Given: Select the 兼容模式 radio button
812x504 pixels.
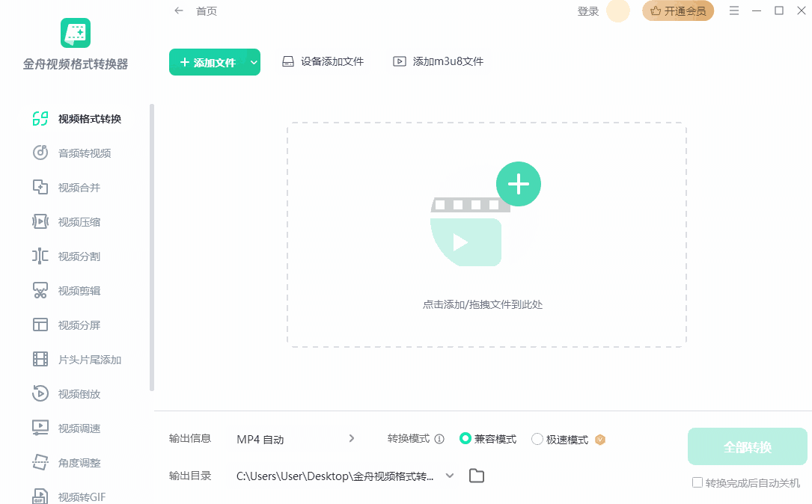Looking at the screenshot, I should pyautogui.click(x=465, y=439).
